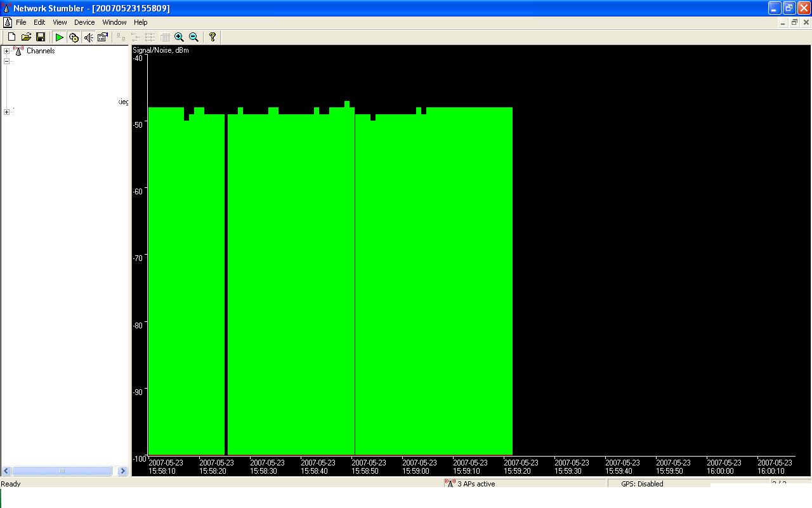The width and height of the screenshot is (812, 508).
Task: Click the list view toolbar button
Action: 150,37
